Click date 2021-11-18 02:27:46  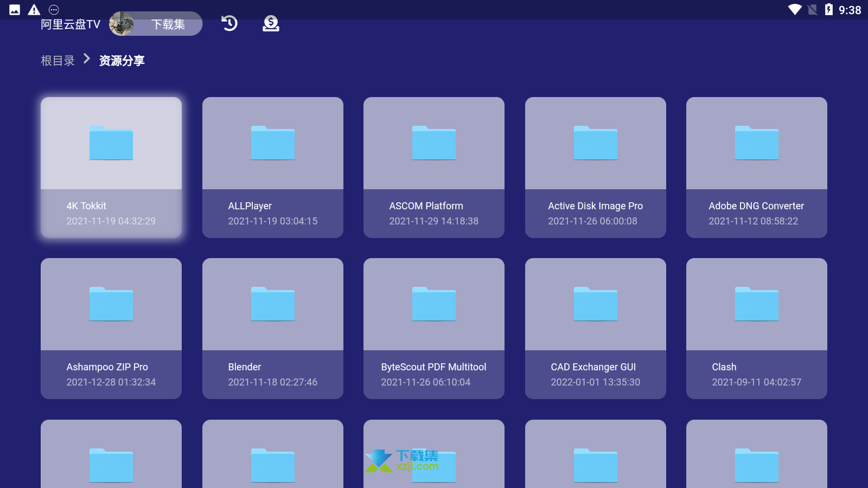pos(273,382)
